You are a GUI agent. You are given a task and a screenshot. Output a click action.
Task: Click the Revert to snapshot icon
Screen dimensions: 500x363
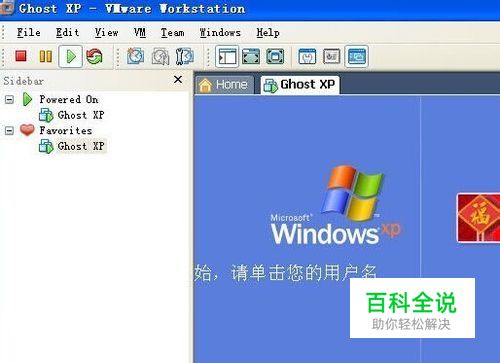[160, 57]
